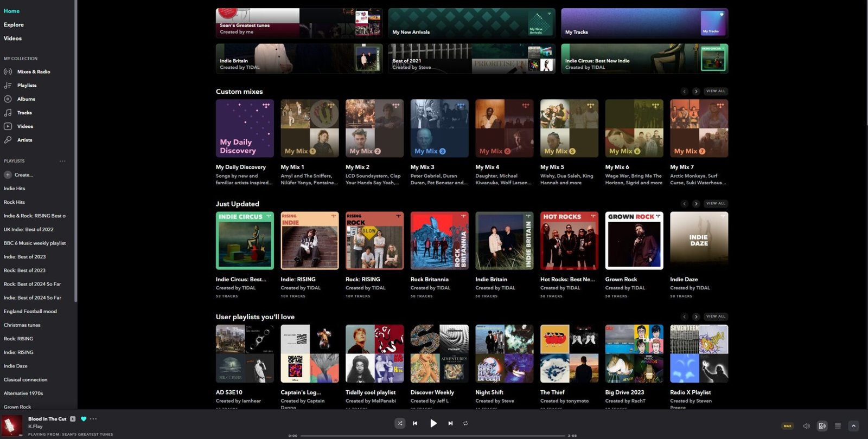The image size is (868, 439).
Task: Skip to the previous track
Action: [x=415, y=423]
